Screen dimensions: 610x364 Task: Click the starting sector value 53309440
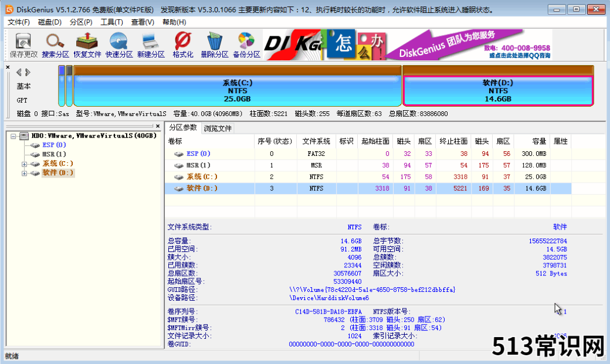(x=347, y=281)
